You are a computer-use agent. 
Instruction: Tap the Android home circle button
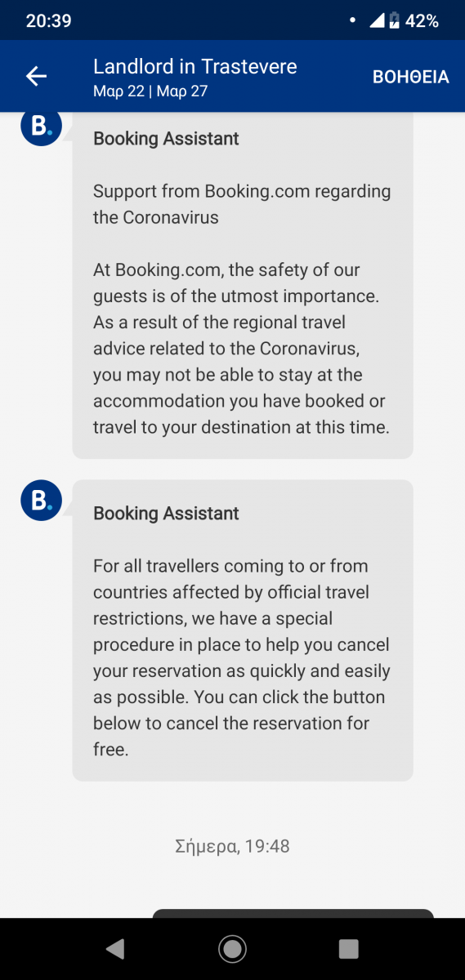point(233,948)
